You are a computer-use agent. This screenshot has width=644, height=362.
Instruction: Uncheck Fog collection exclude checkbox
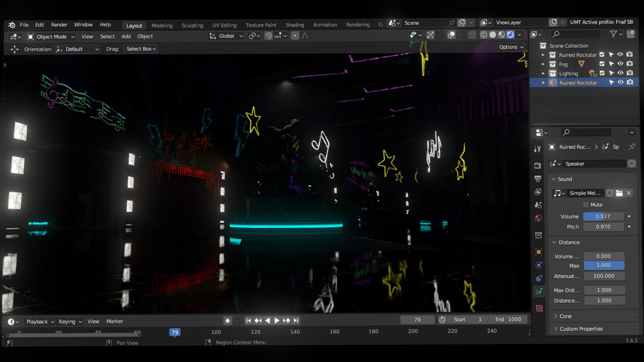(x=602, y=64)
